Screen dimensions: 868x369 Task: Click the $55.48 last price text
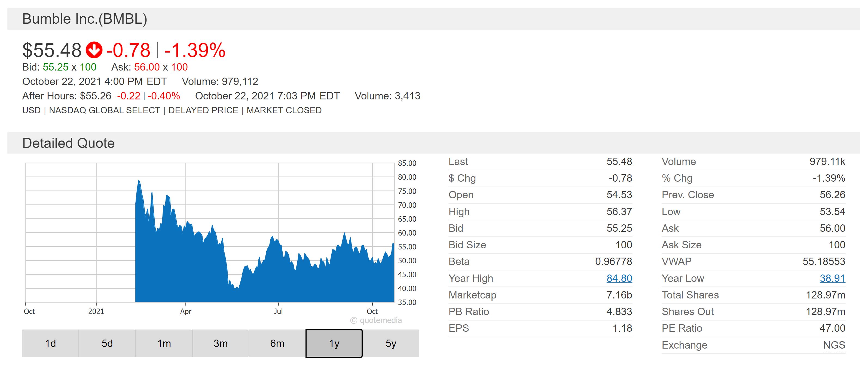(x=52, y=50)
